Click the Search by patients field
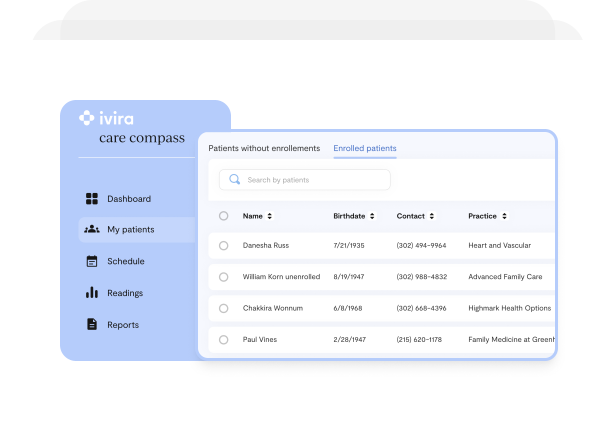 click(310, 180)
